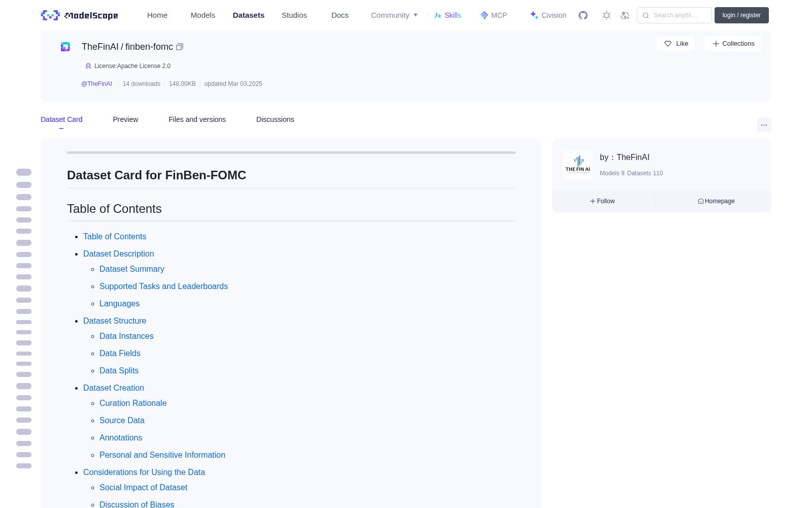This screenshot has width=812, height=508.
Task: Open Studios in navigation
Action: pyautogui.click(x=294, y=15)
